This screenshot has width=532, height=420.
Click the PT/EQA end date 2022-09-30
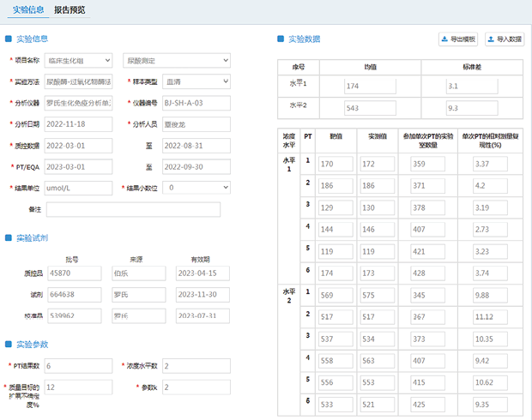[x=196, y=167]
